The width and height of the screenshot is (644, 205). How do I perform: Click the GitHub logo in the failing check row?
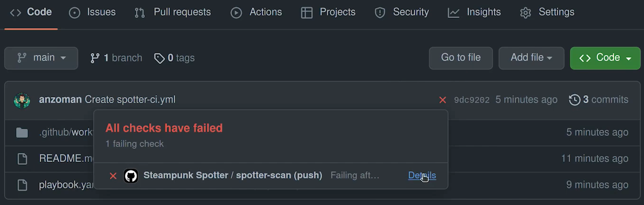pos(131,176)
